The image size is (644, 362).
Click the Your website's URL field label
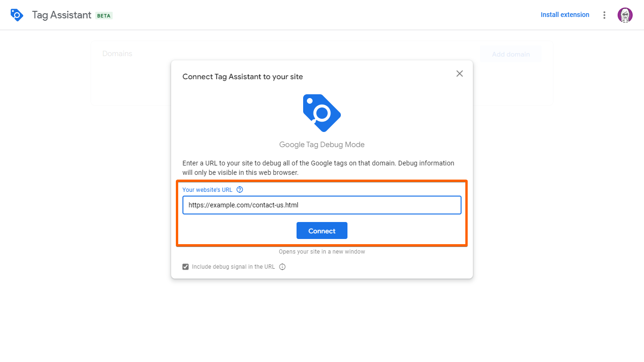[x=207, y=190]
